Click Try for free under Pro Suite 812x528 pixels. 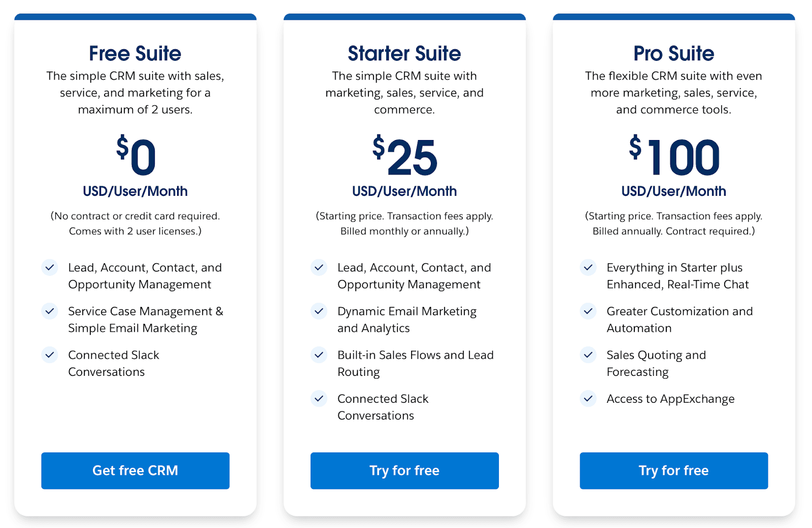tap(673, 471)
